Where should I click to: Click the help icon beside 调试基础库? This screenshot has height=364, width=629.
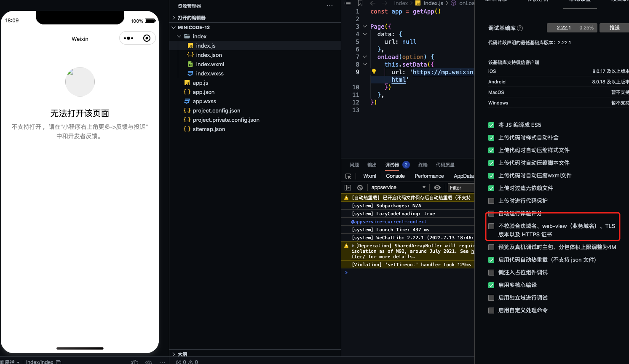[520, 28]
